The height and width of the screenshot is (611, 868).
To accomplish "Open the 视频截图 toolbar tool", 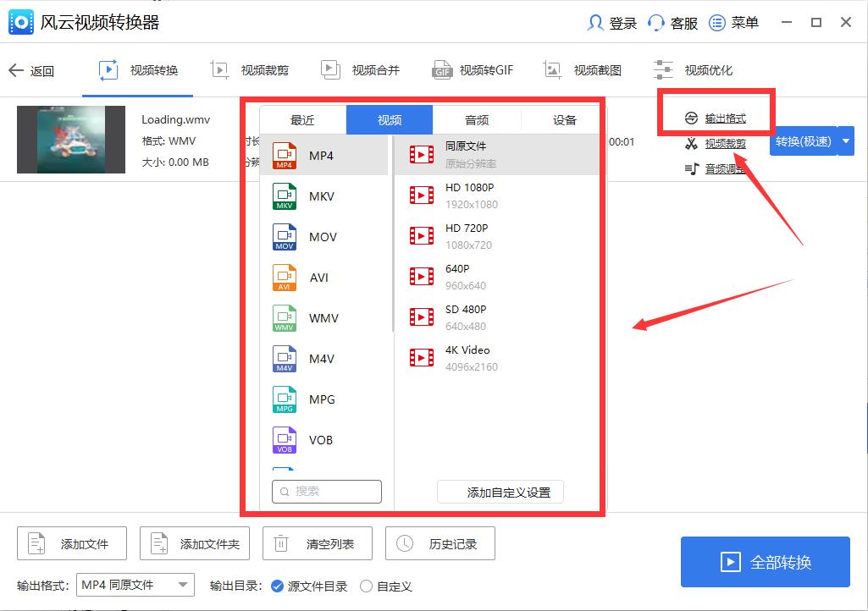I will point(582,70).
